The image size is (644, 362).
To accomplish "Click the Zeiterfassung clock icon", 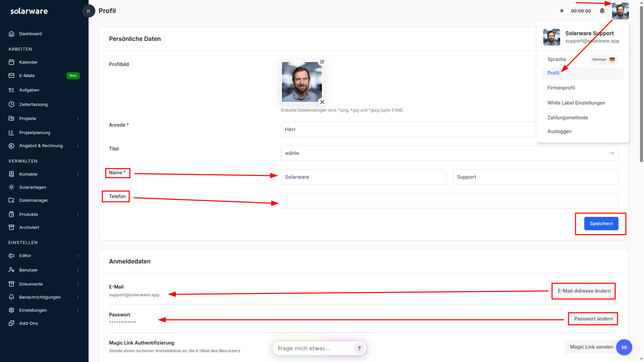I will tap(11, 105).
